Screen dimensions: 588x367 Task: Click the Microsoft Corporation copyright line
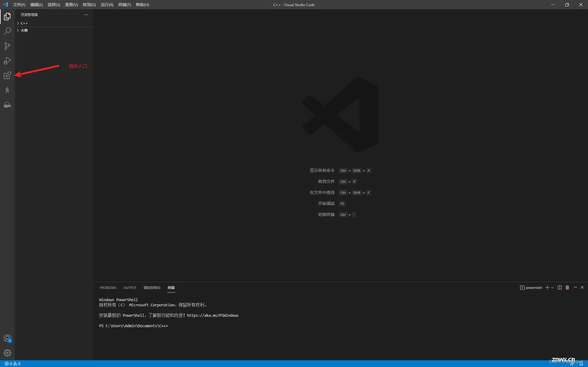[153, 305]
